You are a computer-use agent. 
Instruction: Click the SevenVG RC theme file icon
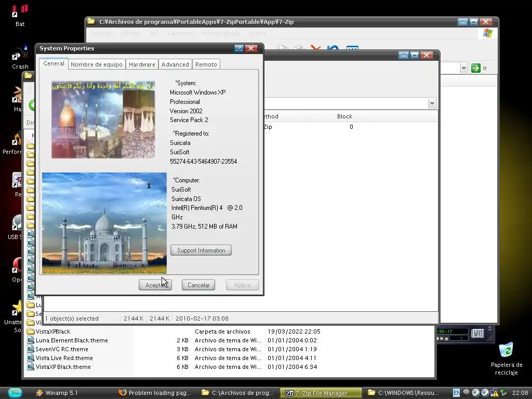pos(31,349)
